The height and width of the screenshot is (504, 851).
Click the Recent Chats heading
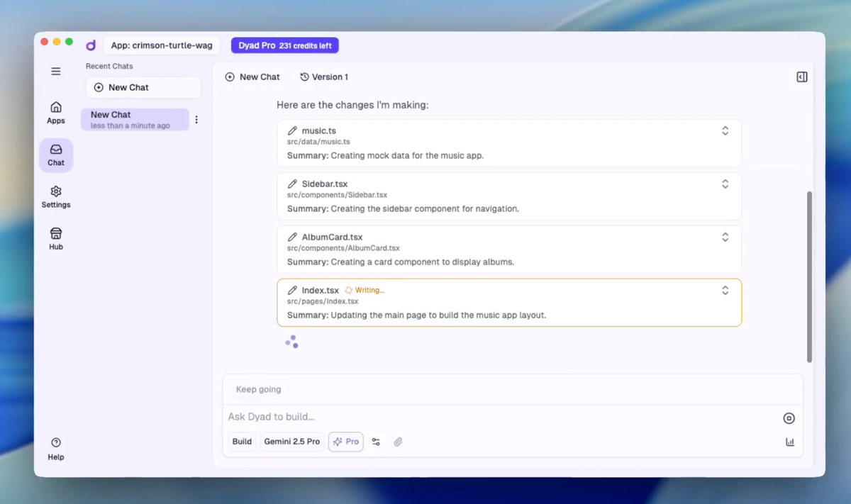pyautogui.click(x=109, y=66)
